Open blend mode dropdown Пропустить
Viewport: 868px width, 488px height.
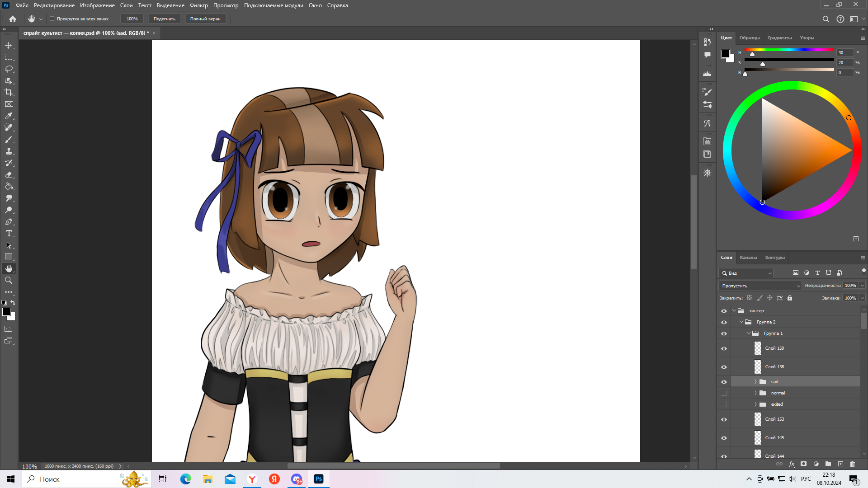coord(760,286)
